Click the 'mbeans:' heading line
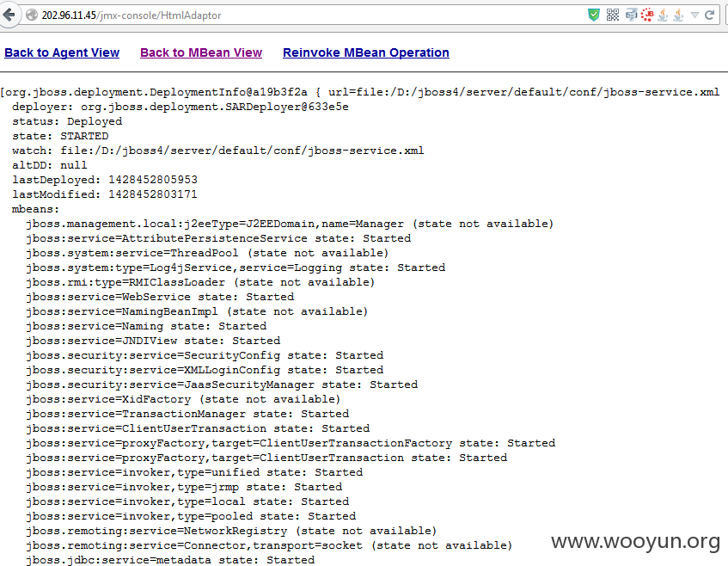728x566 pixels. 36,209
